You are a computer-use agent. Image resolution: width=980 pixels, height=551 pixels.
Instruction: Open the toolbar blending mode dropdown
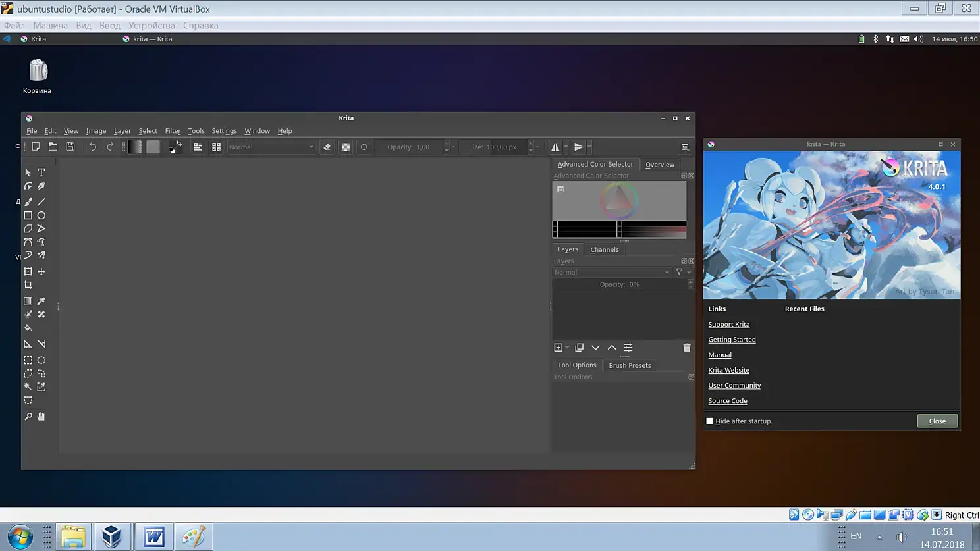click(x=271, y=147)
